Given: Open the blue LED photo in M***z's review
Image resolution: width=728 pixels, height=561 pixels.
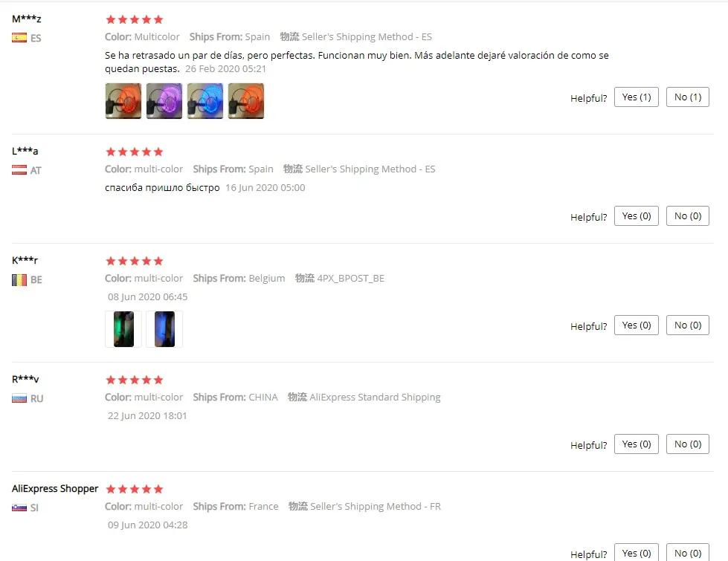Looking at the screenshot, I should pos(205,101).
